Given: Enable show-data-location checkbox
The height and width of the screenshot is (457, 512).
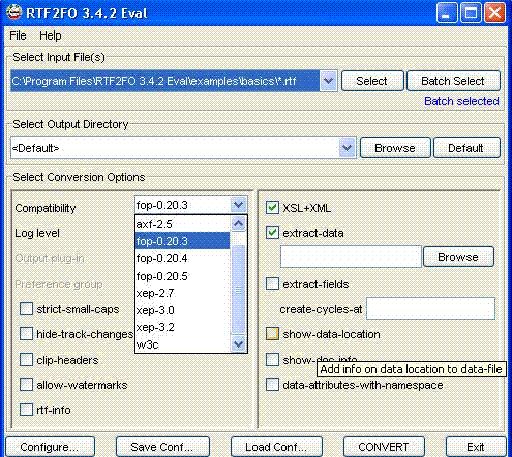Looking at the screenshot, I should 272,334.
